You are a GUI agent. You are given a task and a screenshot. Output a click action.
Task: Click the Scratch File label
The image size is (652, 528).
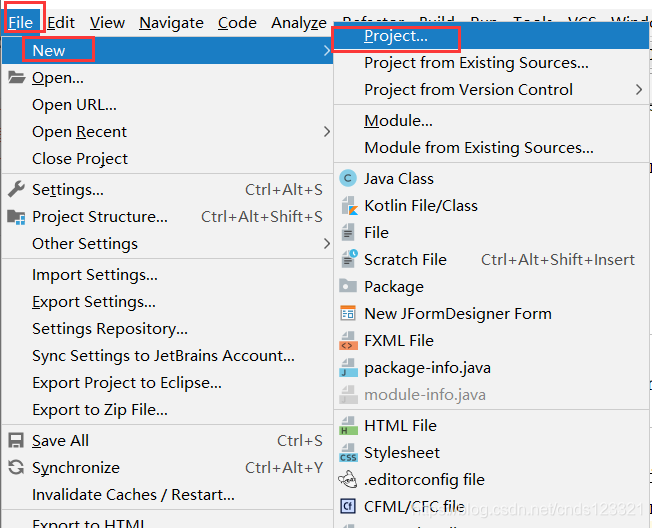point(405,260)
